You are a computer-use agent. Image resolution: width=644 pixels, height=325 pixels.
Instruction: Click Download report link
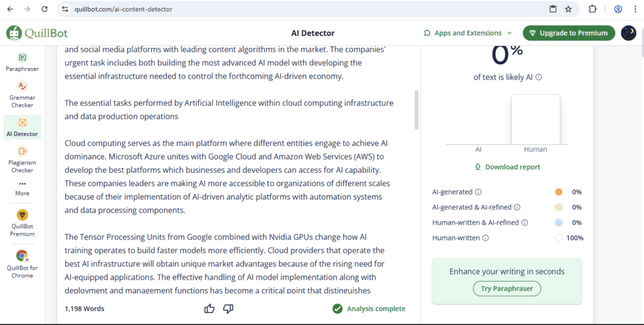[508, 167]
